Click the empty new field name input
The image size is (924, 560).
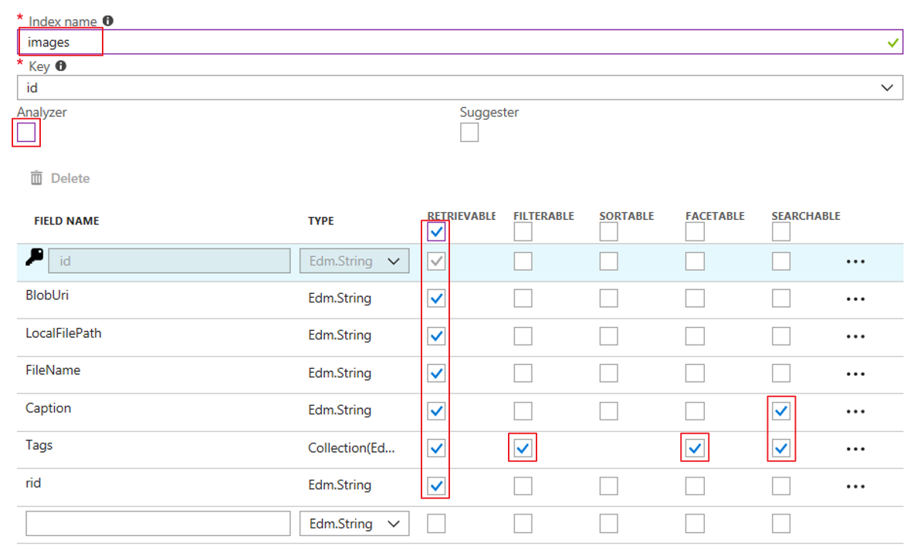(x=158, y=524)
